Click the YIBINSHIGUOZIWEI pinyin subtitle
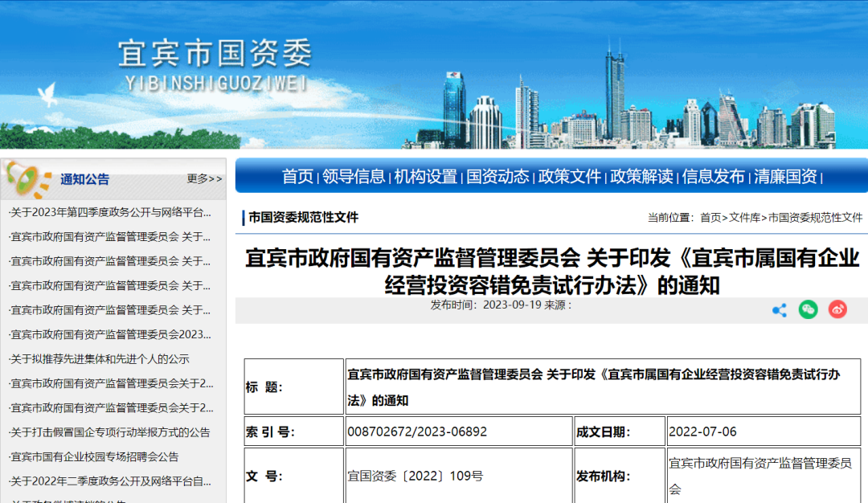Image resolution: width=868 pixels, height=503 pixels. point(216,84)
